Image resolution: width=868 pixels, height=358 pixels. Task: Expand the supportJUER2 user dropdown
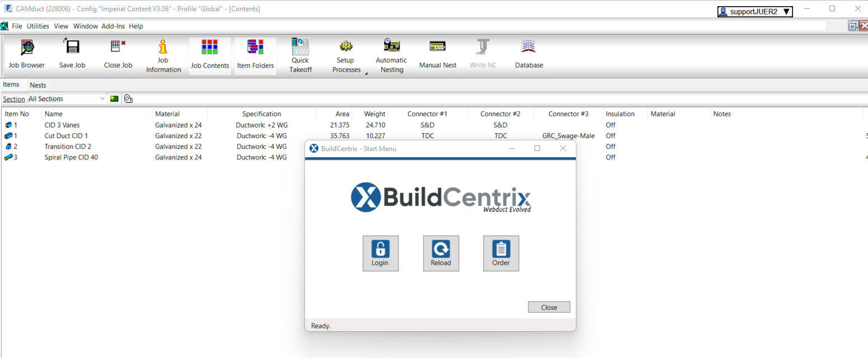tap(754, 10)
